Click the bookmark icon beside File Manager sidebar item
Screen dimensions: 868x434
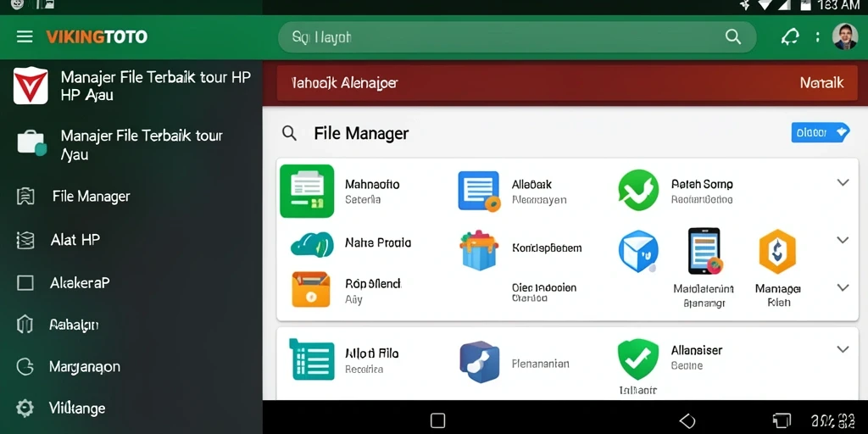point(25,196)
